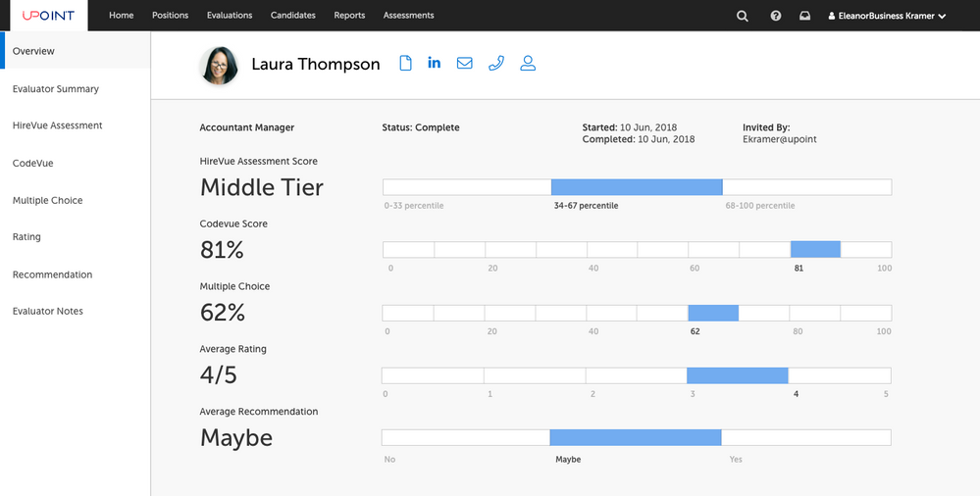
Task: Open Laura Thompson's LinkedIn profile icon
Action: [x=435, y=64]
